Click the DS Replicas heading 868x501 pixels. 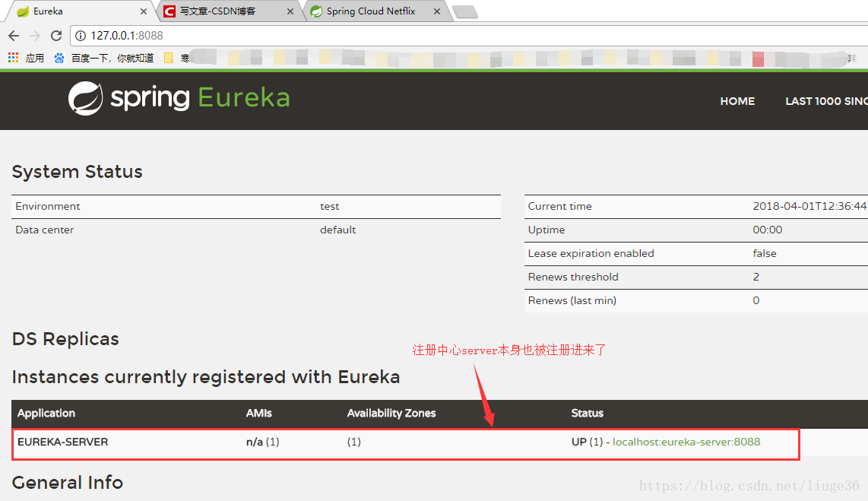coord(65,339)
